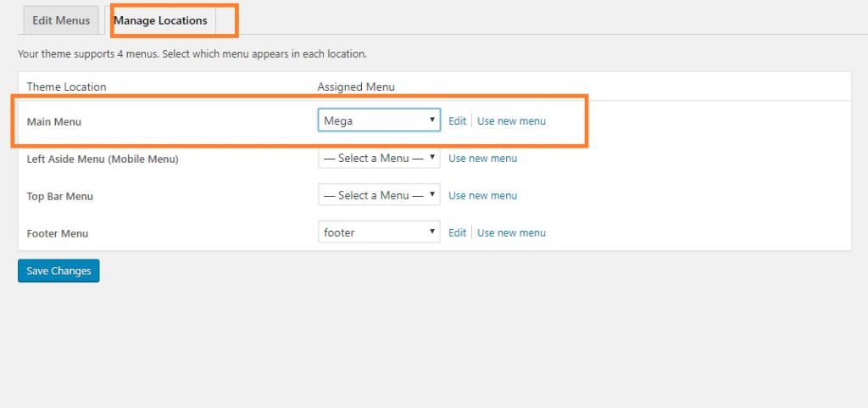
Task: Click the Assigned Menu column header
Action: coord(356,87)
